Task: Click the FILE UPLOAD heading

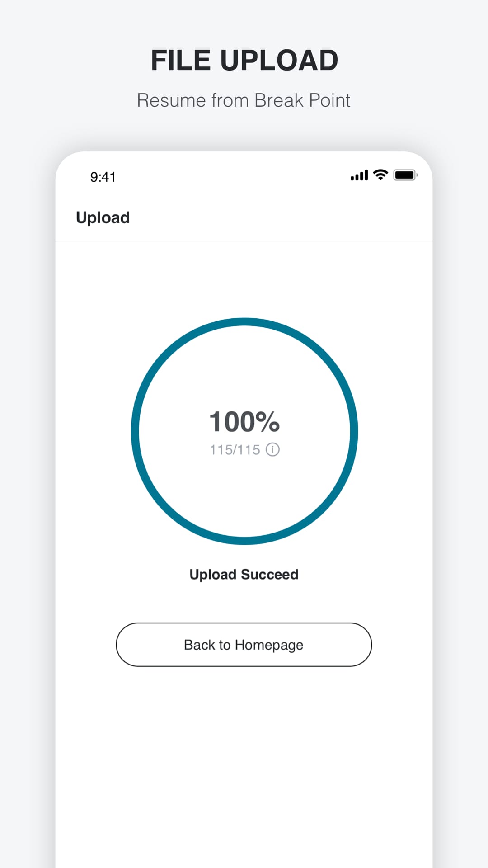Action: (x=244, y=59)
